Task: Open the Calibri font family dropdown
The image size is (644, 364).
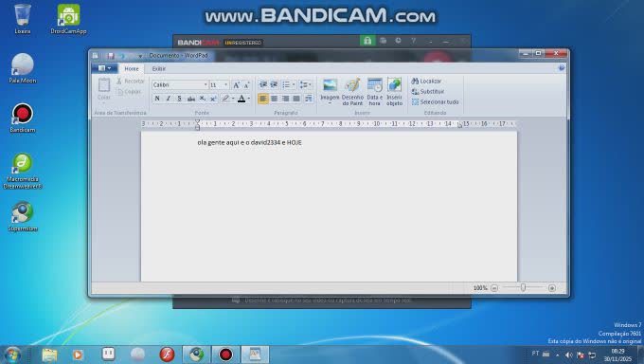Action: tap(206, 84)
